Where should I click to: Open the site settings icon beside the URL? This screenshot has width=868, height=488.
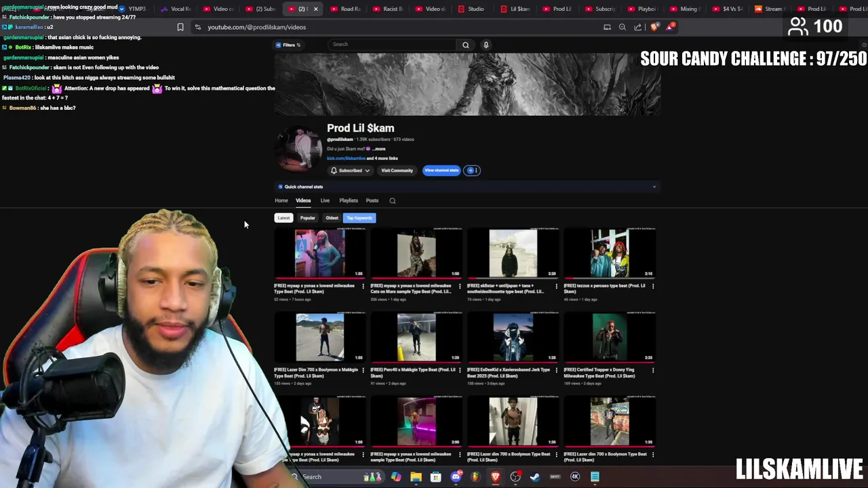point(197,27)
